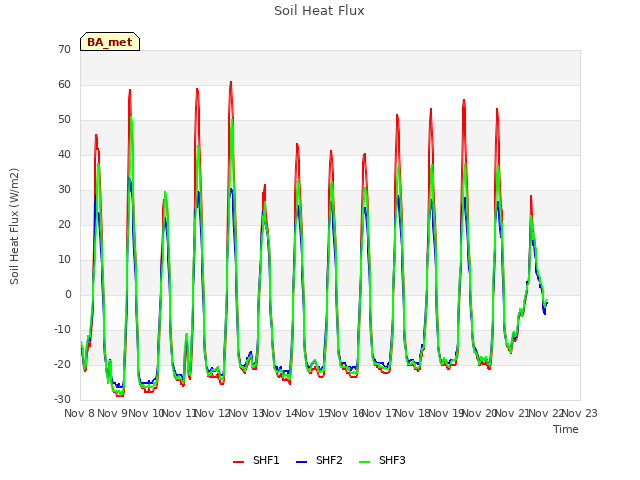Click the blue SHF2 legend color marker

click(x=301, y=462)
